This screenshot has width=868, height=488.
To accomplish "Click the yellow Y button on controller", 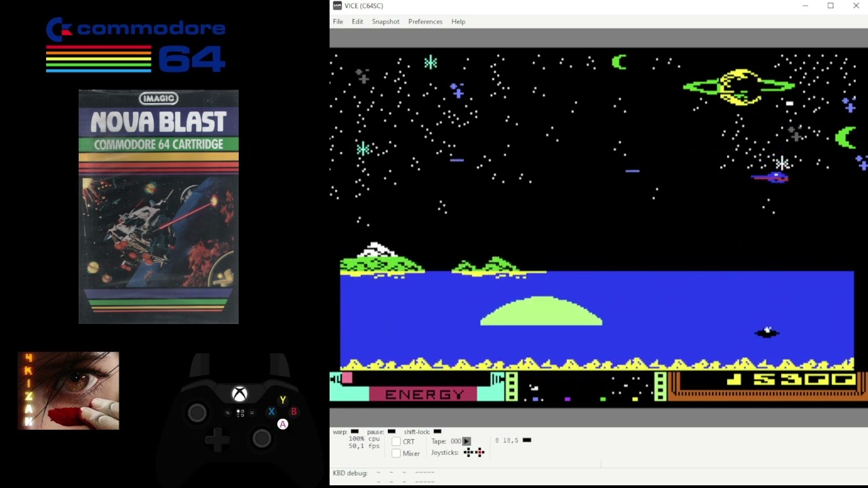I will tap(283, 400).
